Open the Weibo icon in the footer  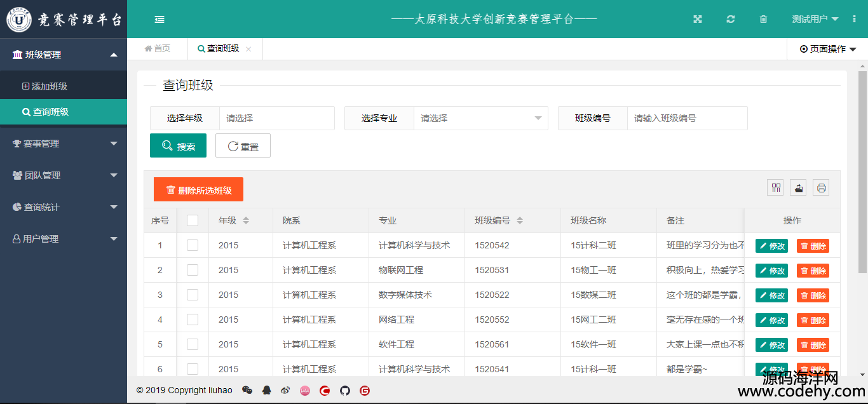[285, 391]
